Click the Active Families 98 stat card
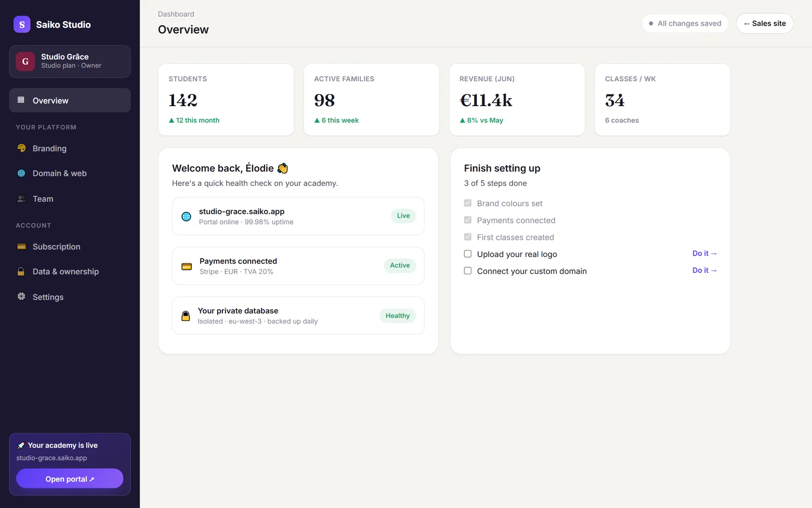This screenshot has height=508, width=812. click(x=371, y=100)
